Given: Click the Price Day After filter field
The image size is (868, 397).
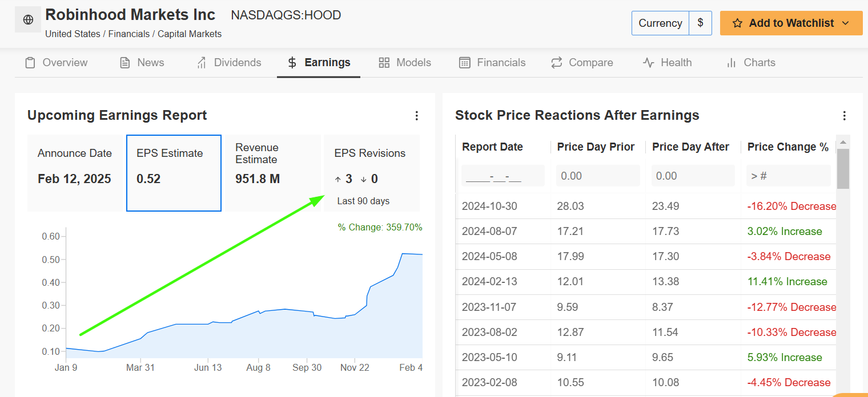Looking at the screenshot, I should [693, 176].
